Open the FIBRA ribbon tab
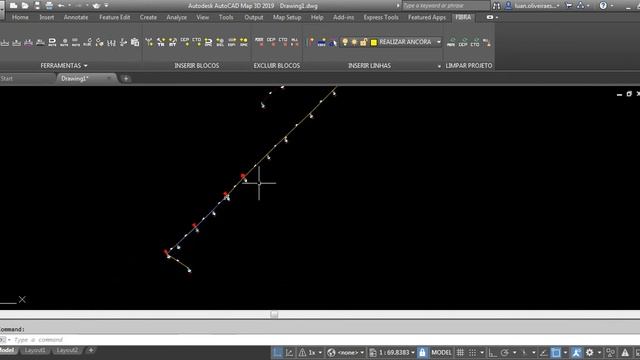The height and width of the screenshot is (360, 640). click(x=463, y=18)
